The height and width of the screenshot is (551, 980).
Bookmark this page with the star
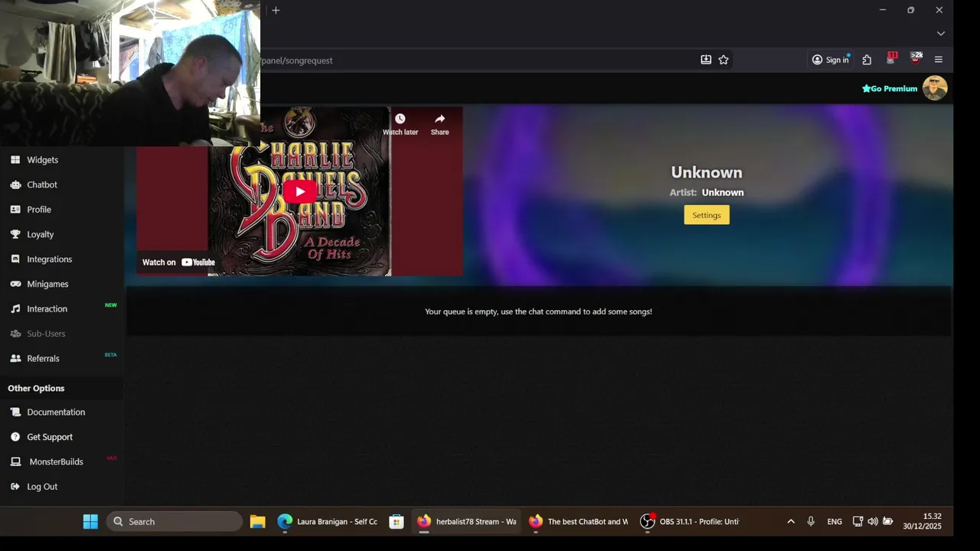(724, 60)
